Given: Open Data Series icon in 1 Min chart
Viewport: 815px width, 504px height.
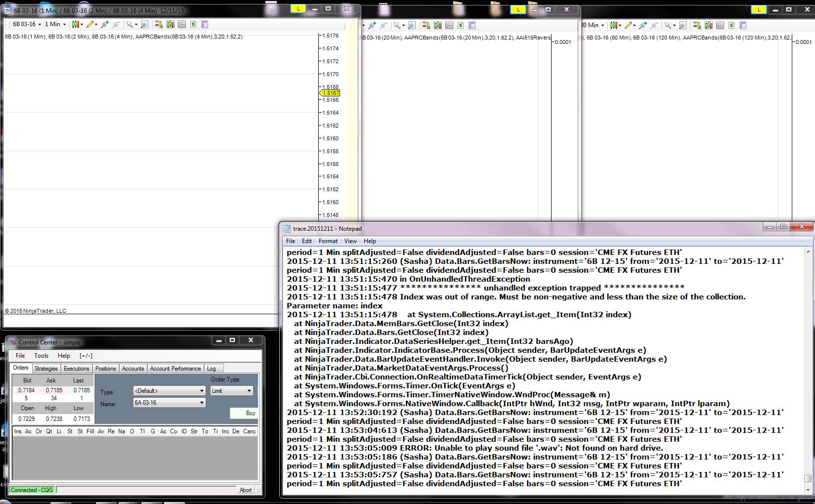Looking at the screenshot, I should 171,24.
